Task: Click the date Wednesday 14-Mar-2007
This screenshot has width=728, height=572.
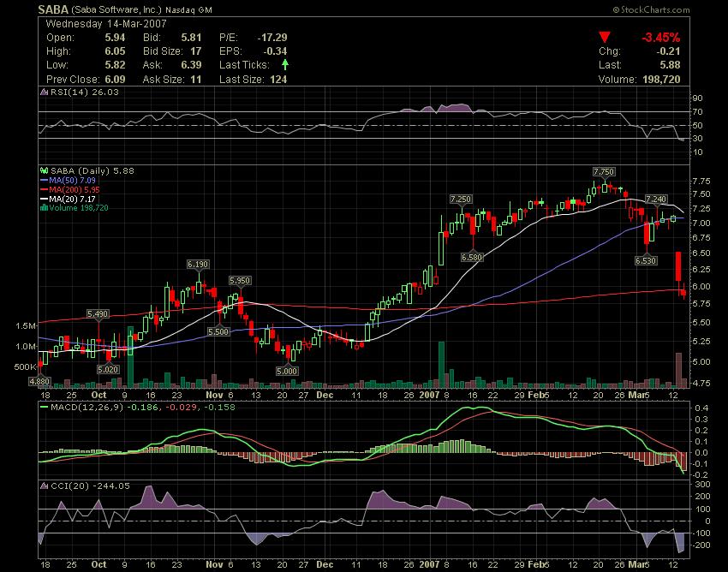Action: pyautogui.click(x=106, y=24)
